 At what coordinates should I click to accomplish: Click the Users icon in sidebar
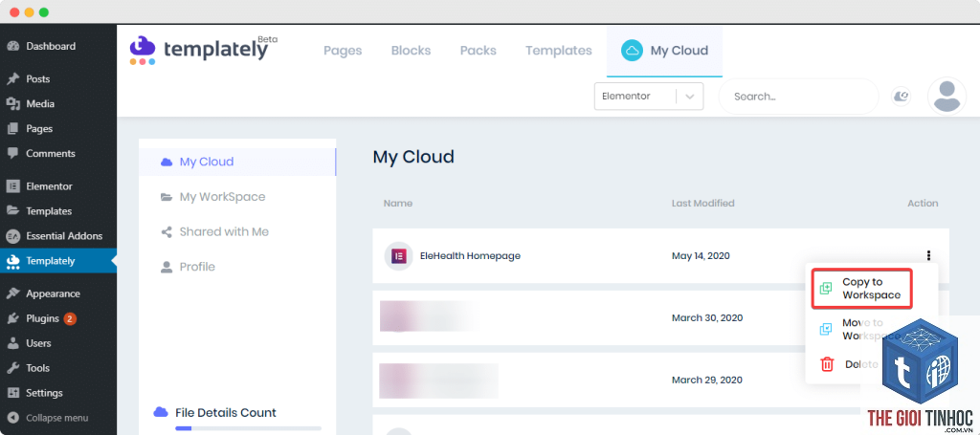tap(12, 343)
